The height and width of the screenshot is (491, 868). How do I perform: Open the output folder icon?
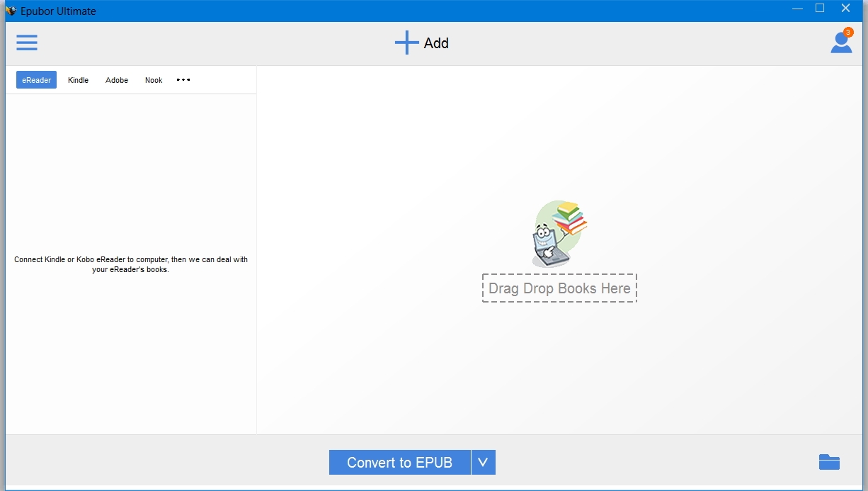[x=829, y=463]
